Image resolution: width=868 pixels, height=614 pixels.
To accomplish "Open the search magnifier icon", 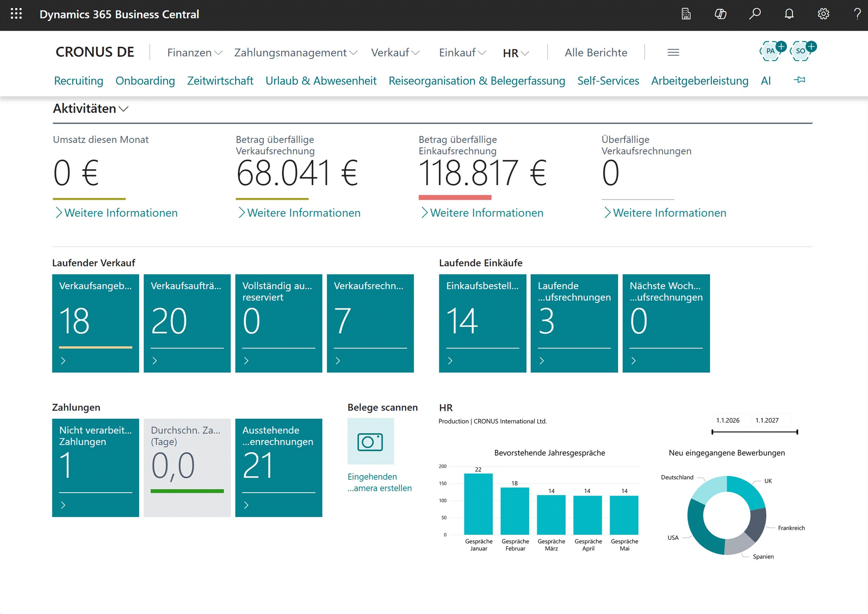I will [755, 14].
